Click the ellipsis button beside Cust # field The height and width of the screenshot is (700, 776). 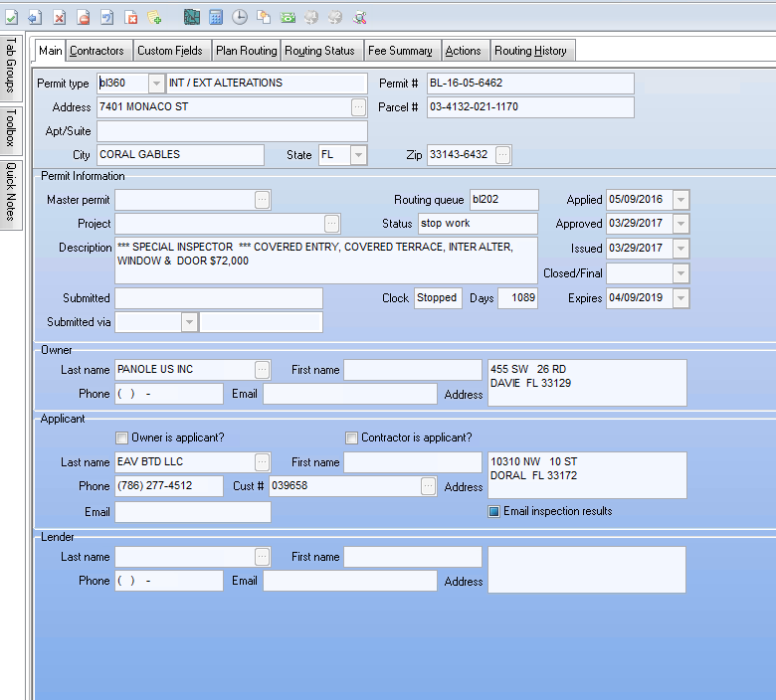click(428, 486)
